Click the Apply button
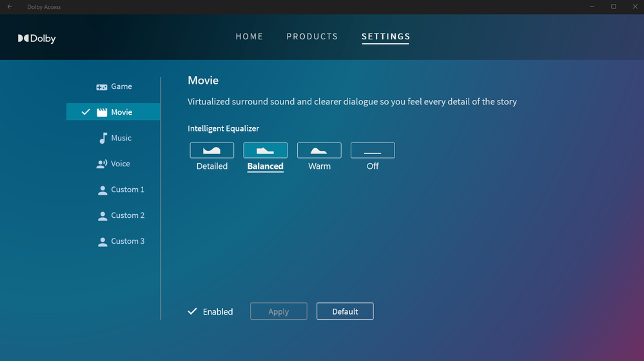 pos(278,311)
